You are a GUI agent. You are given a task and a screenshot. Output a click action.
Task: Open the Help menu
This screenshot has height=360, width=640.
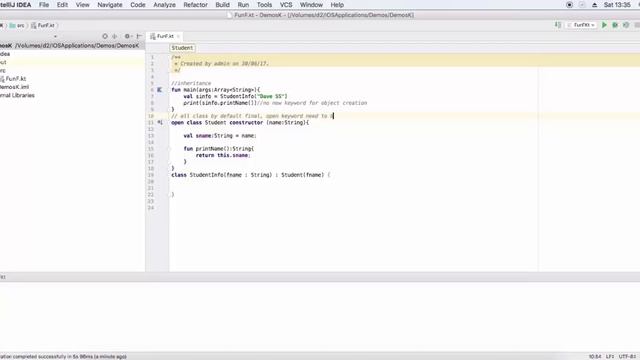337,5
